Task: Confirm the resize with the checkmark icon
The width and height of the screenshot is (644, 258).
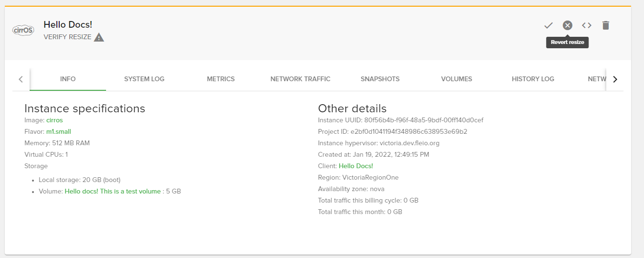Action: tap(548, 25)
